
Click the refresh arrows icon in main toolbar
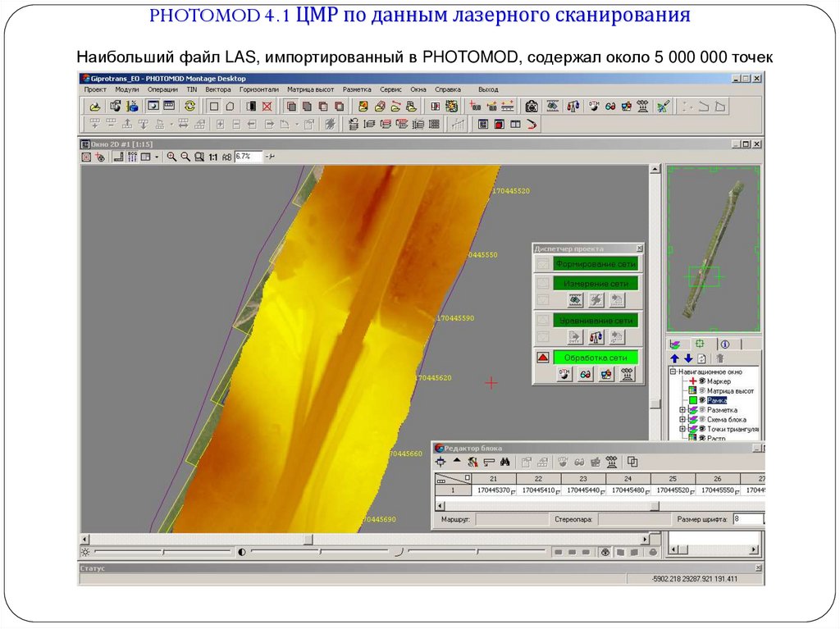point(189,106)
